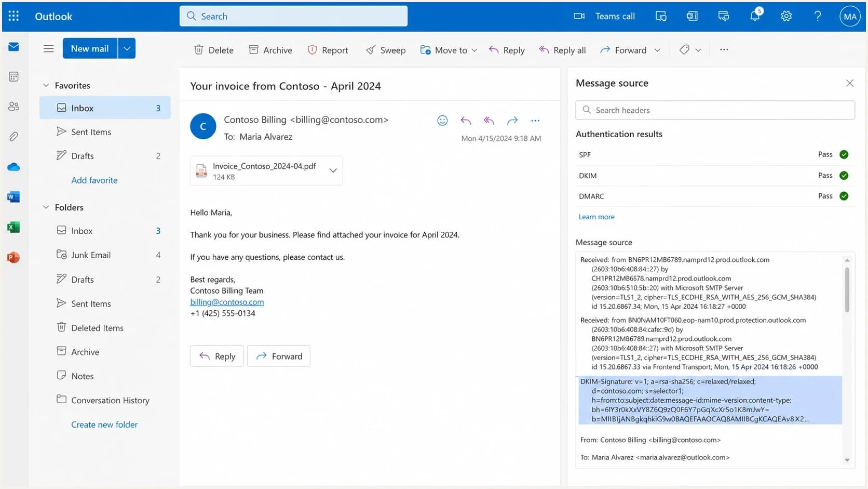Collapse the Folders section
Viewport: 868px width, 489px height.
point(46,207)
